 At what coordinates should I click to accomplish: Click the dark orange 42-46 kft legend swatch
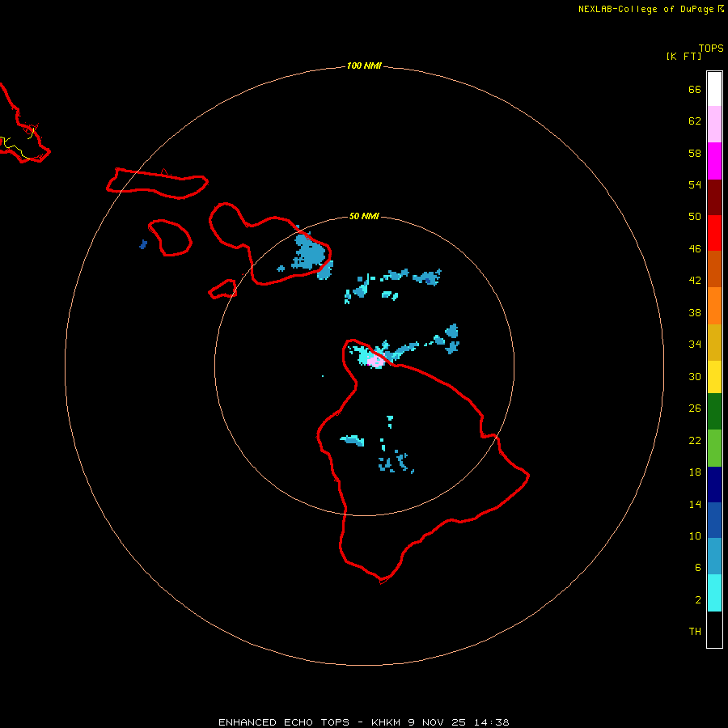pyautogui.click(x=714, y=269)
